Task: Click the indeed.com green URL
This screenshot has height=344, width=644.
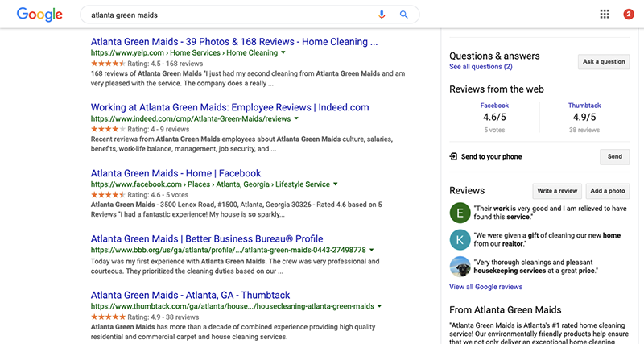Action: click(191, 118)
